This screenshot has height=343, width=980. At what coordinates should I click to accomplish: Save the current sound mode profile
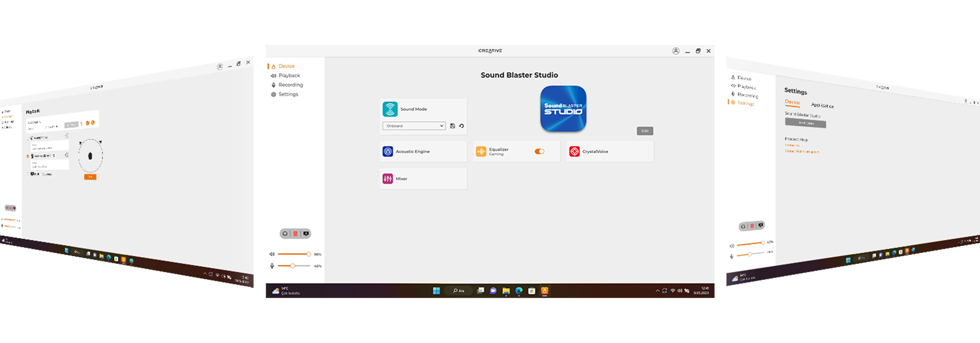coord(452,126)
